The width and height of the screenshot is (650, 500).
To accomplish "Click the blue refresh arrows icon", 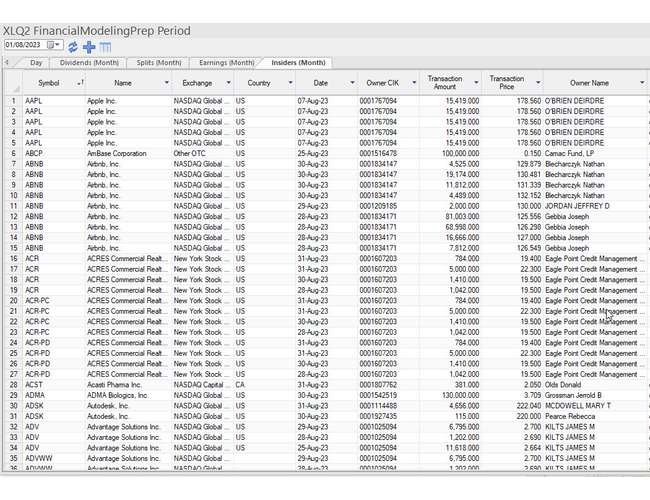I will 73,47.
